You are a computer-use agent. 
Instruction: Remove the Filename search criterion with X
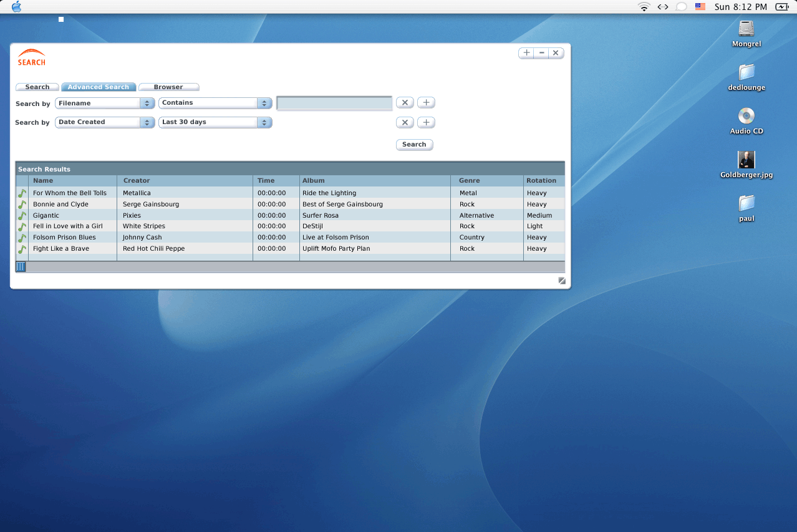click(x=405, y=103)
